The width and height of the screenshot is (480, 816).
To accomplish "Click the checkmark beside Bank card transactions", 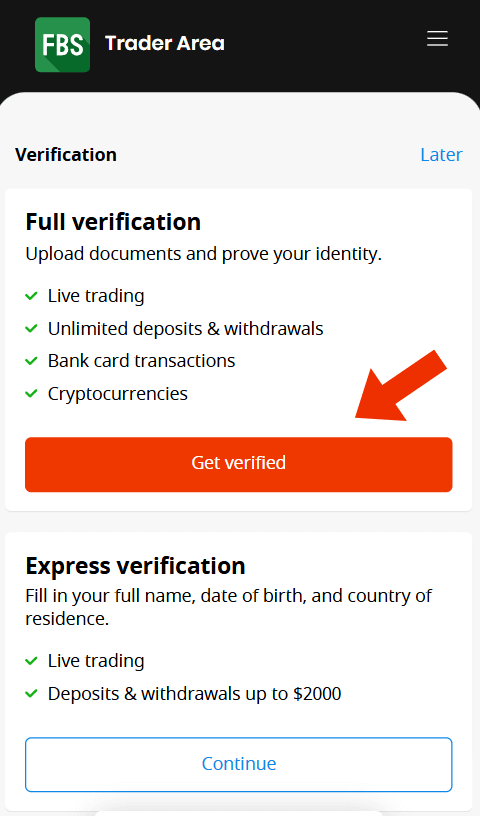I will pos(31,361).
